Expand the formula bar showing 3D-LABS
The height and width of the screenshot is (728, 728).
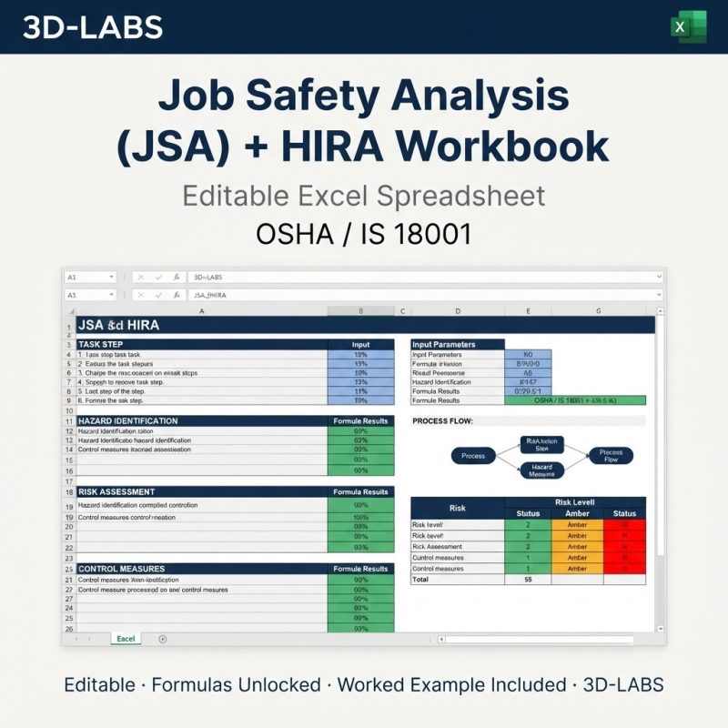click(659, 278)
